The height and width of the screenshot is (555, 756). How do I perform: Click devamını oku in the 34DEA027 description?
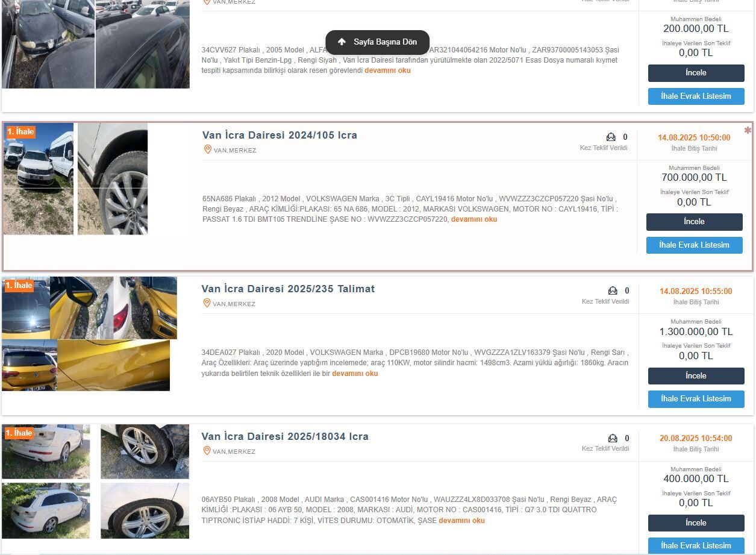tap(355, 374)
